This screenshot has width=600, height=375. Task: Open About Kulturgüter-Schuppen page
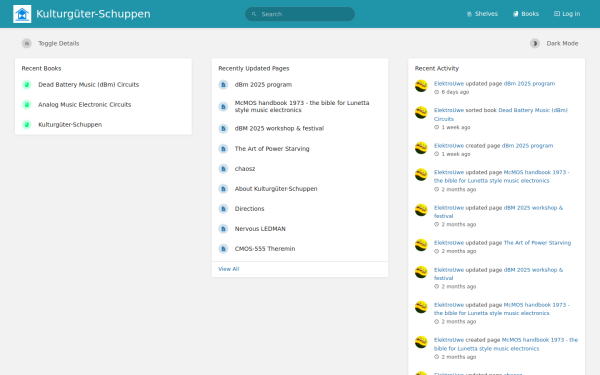pyautogui.click(x=276, y=189)
